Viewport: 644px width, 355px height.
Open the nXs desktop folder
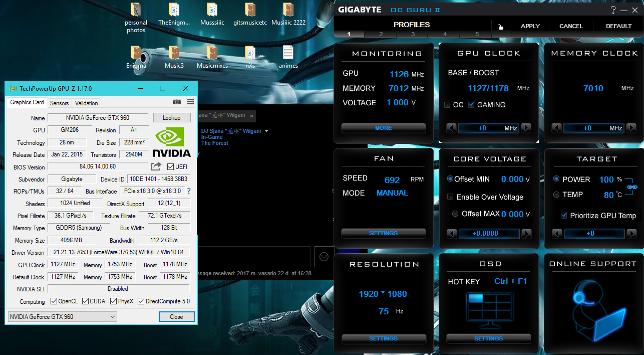point(250,57)
